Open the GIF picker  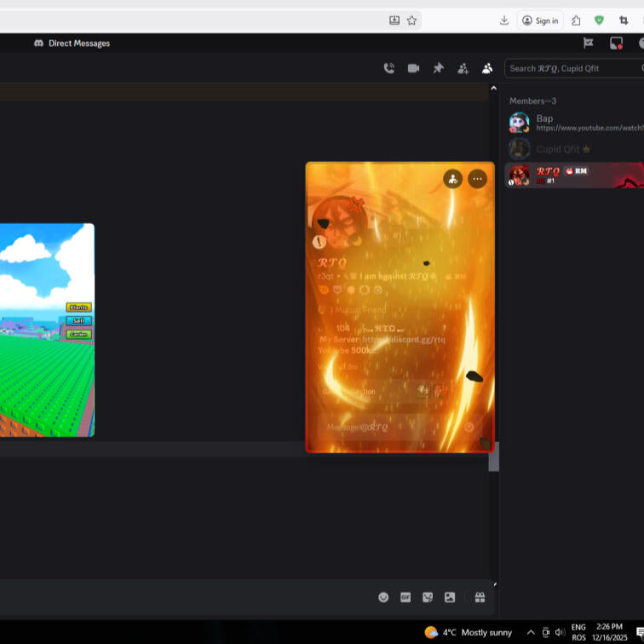coord(405,597)
